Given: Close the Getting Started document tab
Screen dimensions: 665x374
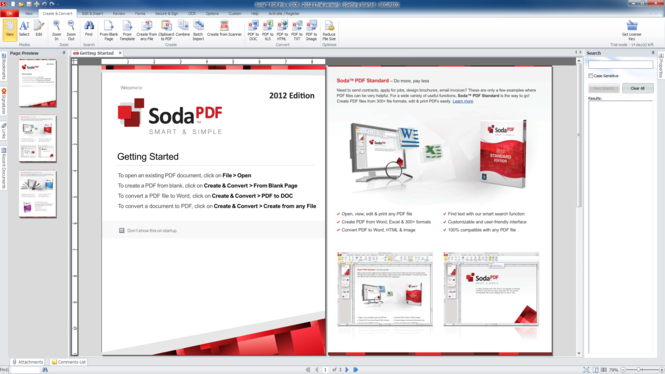Looking at the screenshot, I should pos(120,53).
